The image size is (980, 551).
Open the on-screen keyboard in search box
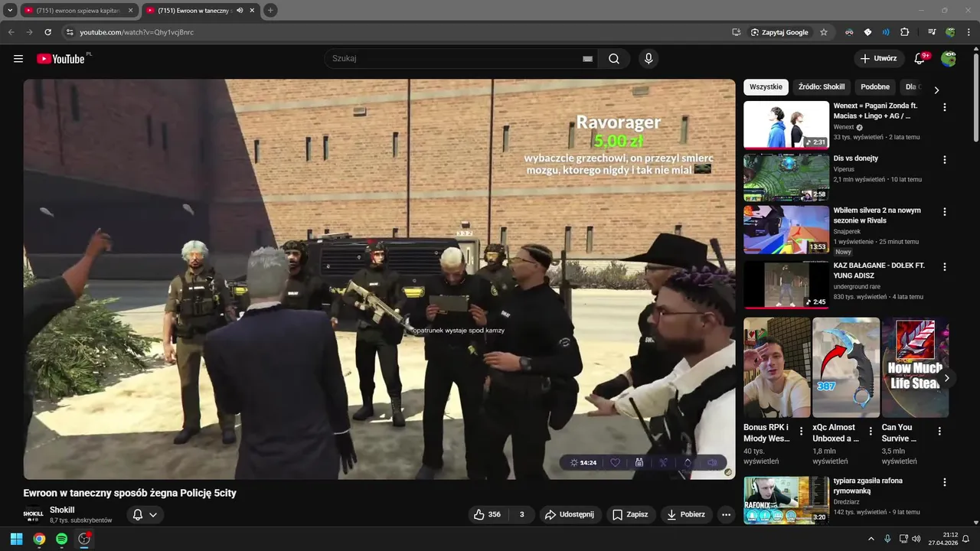point(587,59)
